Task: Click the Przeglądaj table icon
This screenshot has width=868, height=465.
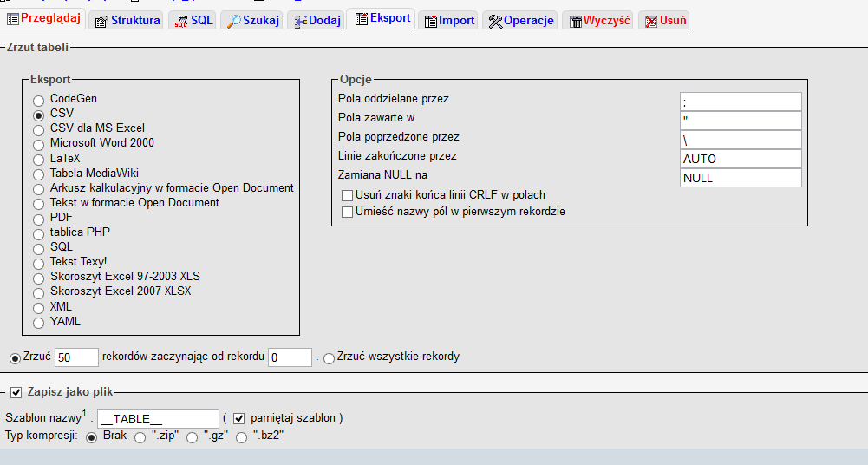Action: pos(13,19)
